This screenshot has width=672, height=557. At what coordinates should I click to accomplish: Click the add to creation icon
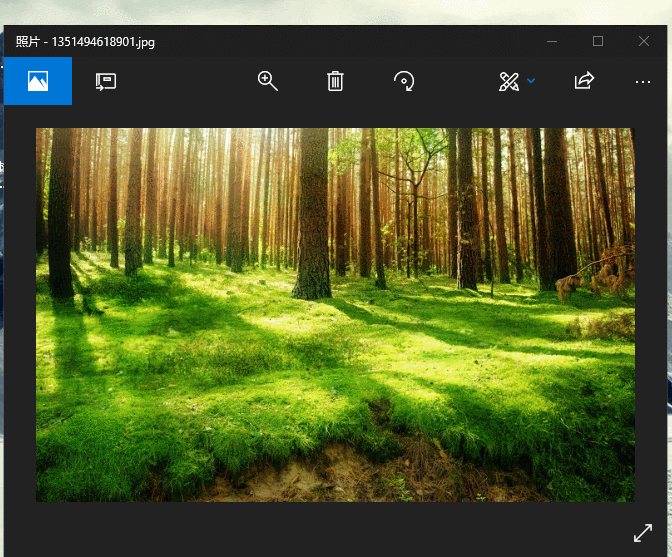pos(106,81)
